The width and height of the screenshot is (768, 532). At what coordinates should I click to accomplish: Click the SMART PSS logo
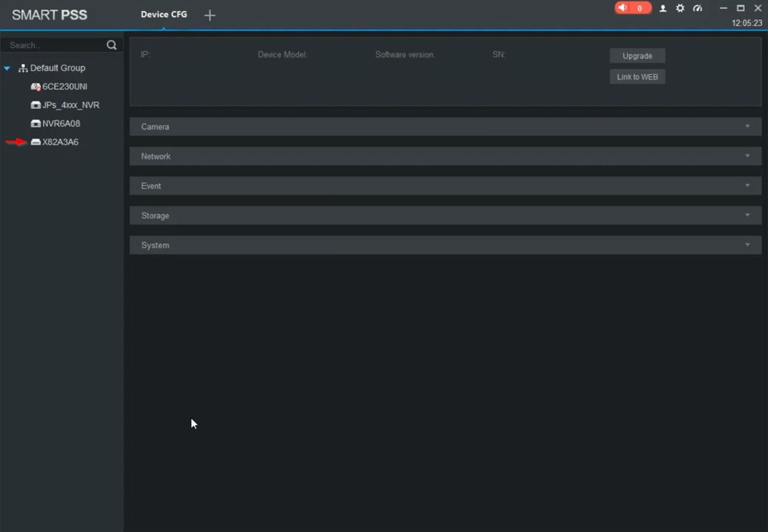(x=49, y=15)
